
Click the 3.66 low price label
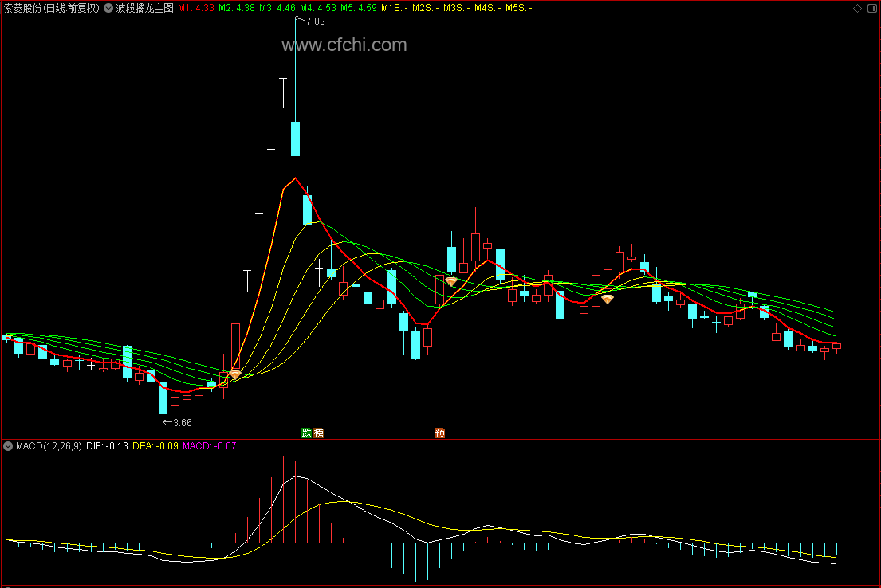182,423
